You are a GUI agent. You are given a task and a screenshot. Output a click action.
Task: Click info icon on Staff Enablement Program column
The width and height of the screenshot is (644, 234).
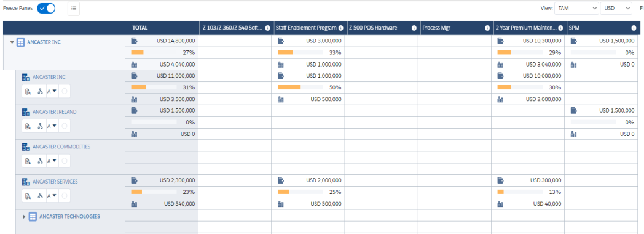coord(340,28)
